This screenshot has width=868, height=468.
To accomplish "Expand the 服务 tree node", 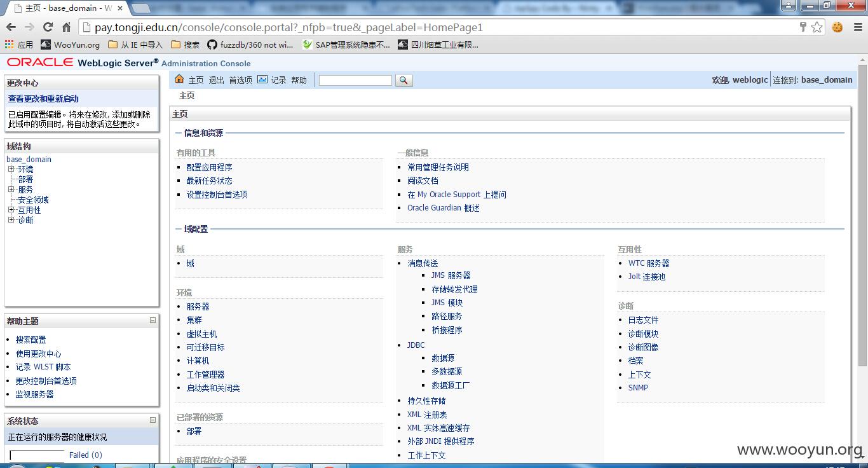I will pyautogui.click(x=11, y=189).
